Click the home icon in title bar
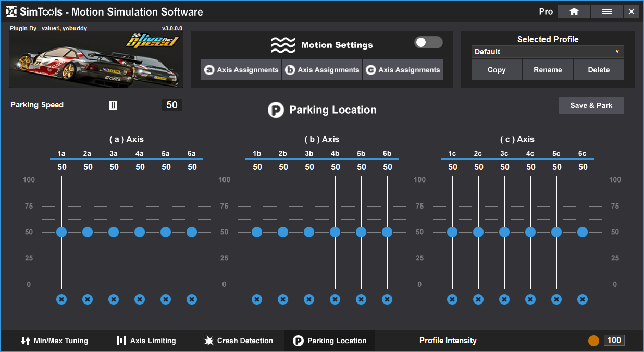644x352 pixels. (x=574, y=11)
